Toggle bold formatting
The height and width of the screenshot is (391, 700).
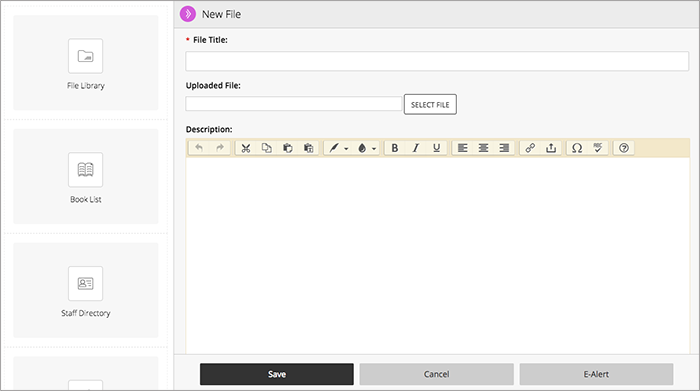click(x=395, y=148)
